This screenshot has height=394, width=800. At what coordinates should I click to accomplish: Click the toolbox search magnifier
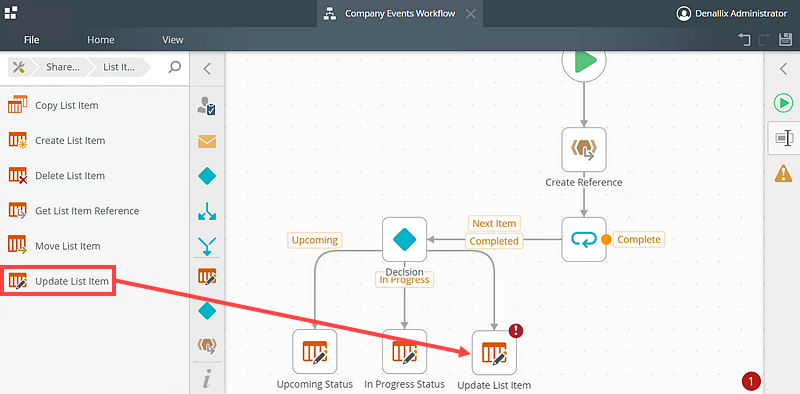[174, 67]
